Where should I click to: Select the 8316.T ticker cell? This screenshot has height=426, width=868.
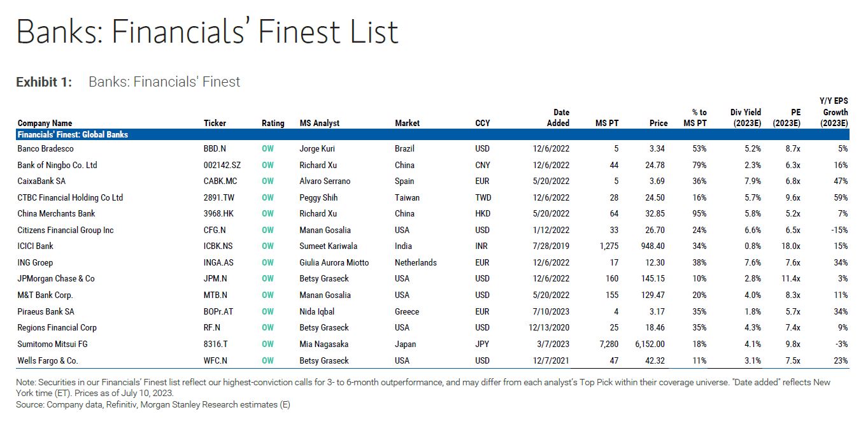[x=214, y=344]
